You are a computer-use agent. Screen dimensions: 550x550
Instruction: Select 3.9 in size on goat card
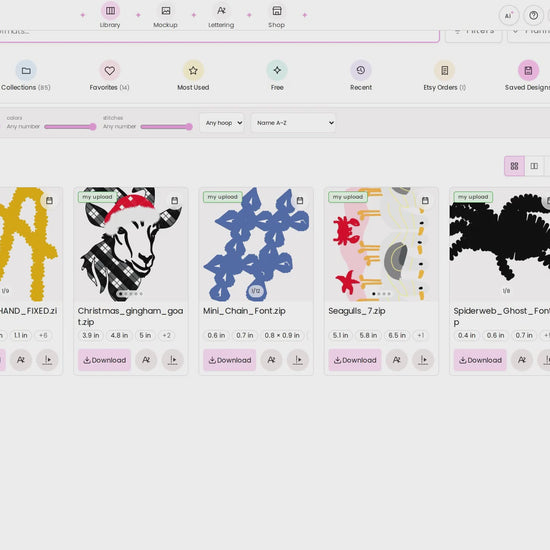(91, 335)
